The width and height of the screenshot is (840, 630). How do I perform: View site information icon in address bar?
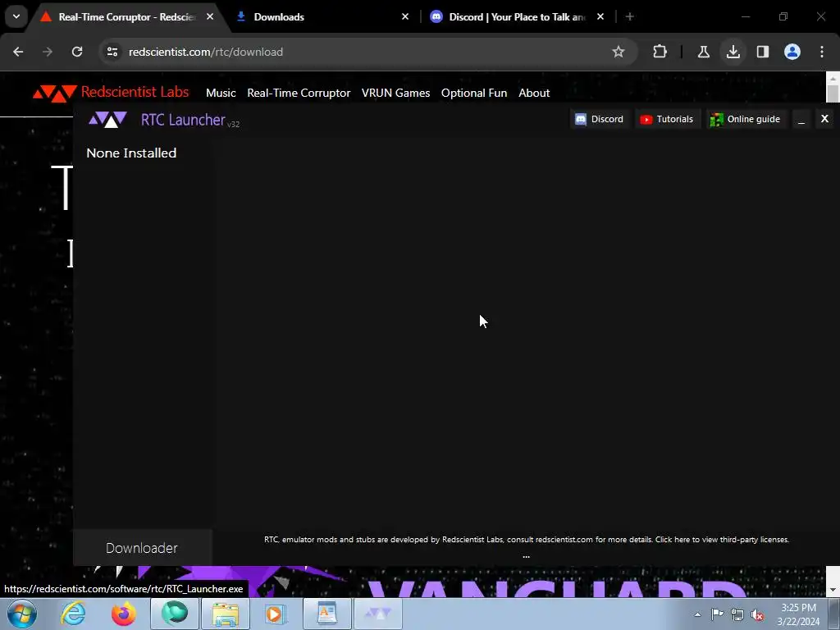(x=112, y=52)
